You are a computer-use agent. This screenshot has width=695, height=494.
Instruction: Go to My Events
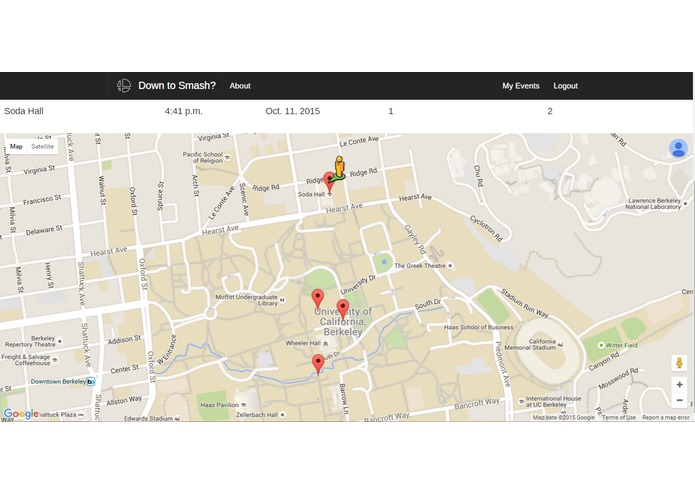click(x=521, y=86)
